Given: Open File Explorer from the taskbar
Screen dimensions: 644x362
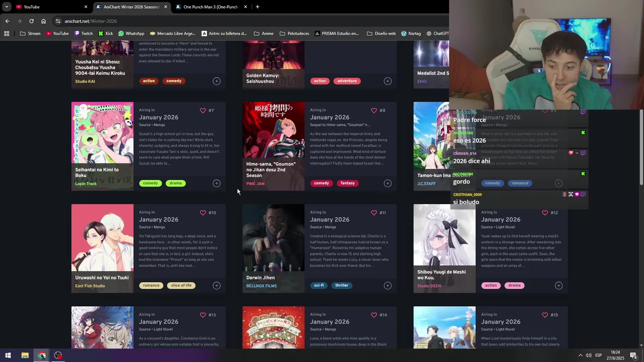Looking at the screenshot, I should click(25, 355).
